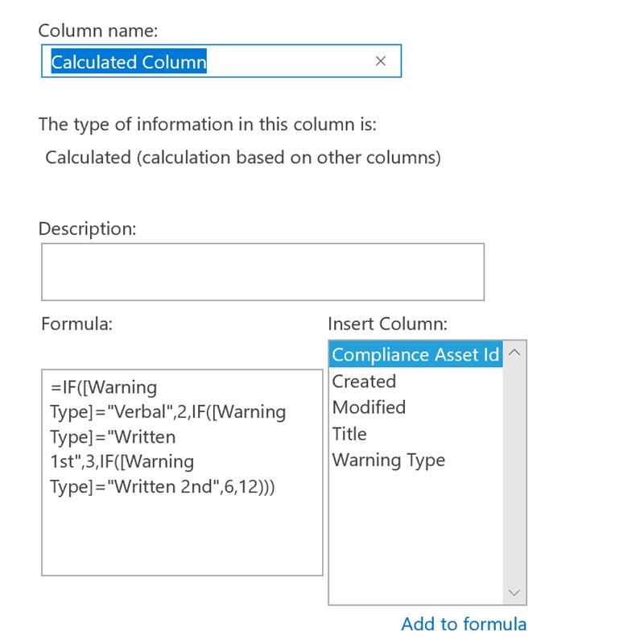Click inside the Description text area
Image resolution: width=644 pixels, height=644 pixels.
(x=263, y=272)
